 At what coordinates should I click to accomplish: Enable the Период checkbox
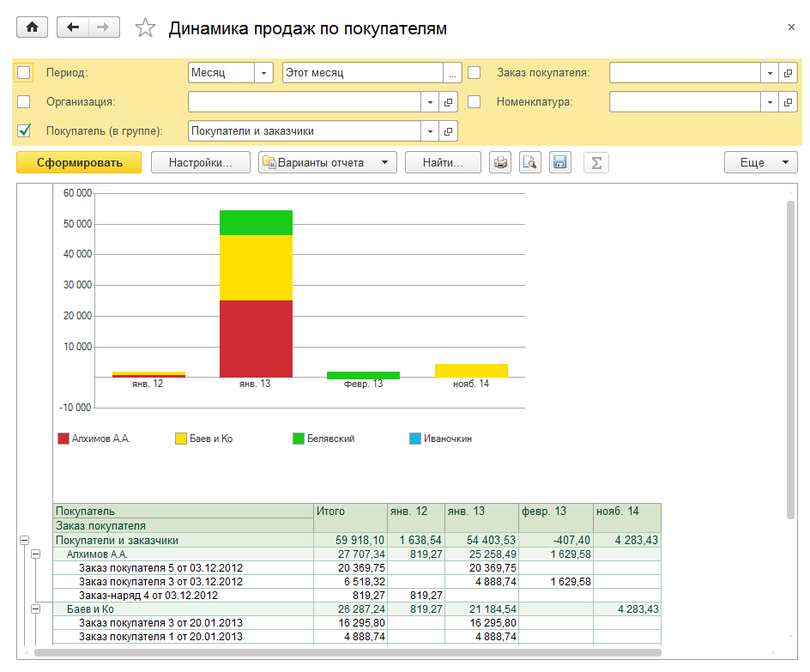tap(24, 73)
